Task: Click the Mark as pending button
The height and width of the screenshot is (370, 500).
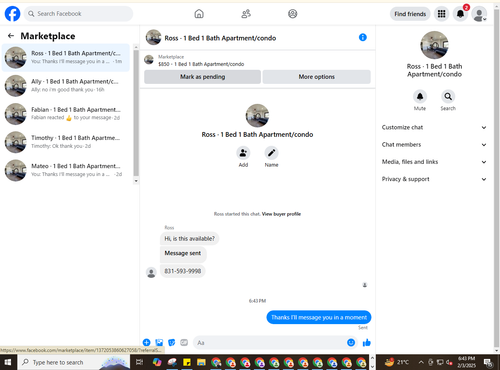Action: (202, 77)
